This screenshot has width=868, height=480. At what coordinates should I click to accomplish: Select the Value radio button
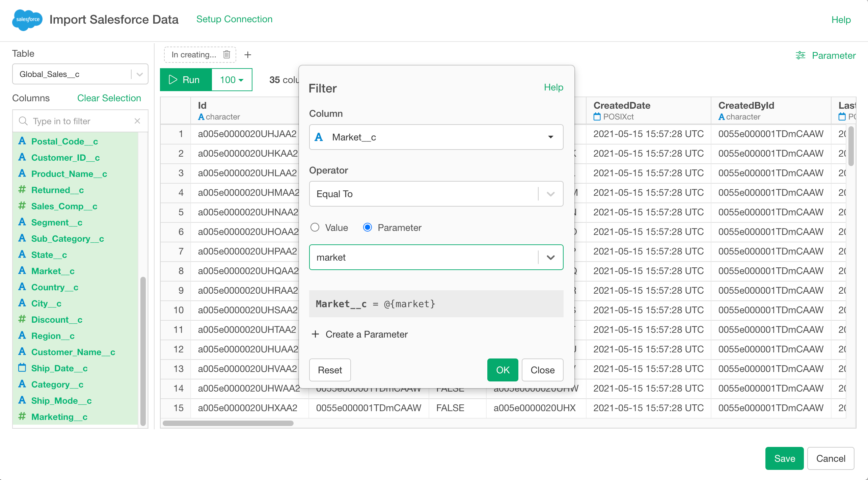point(315,228)
